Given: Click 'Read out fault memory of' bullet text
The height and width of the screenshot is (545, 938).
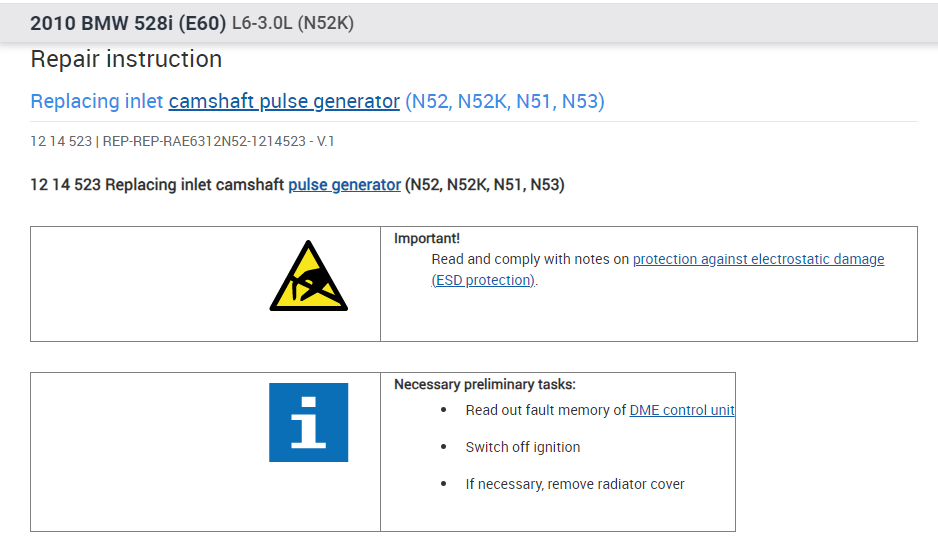Looking at the screenshot, I should click(x=545, y=410).
